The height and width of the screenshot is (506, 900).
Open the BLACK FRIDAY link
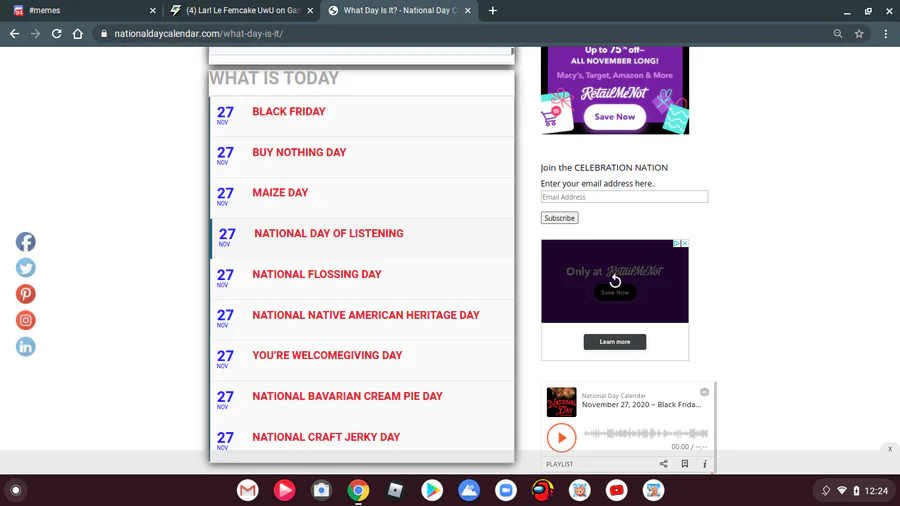289,111
